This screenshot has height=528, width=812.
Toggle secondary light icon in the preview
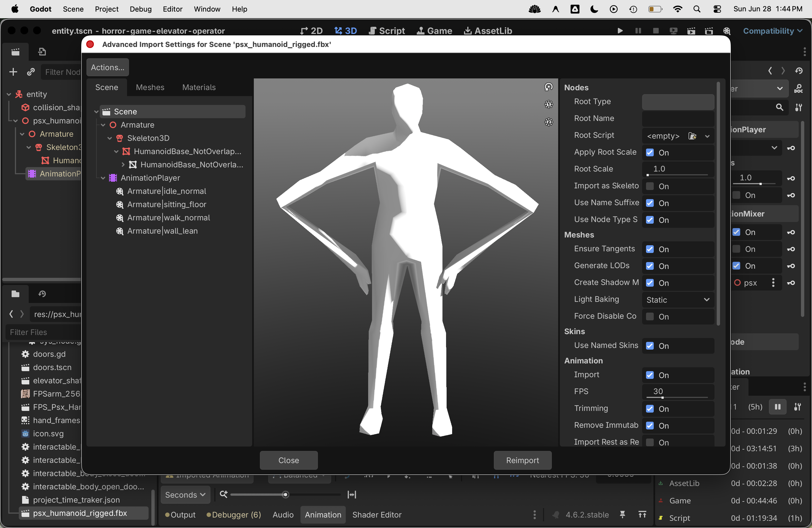[x=548, y=122]
